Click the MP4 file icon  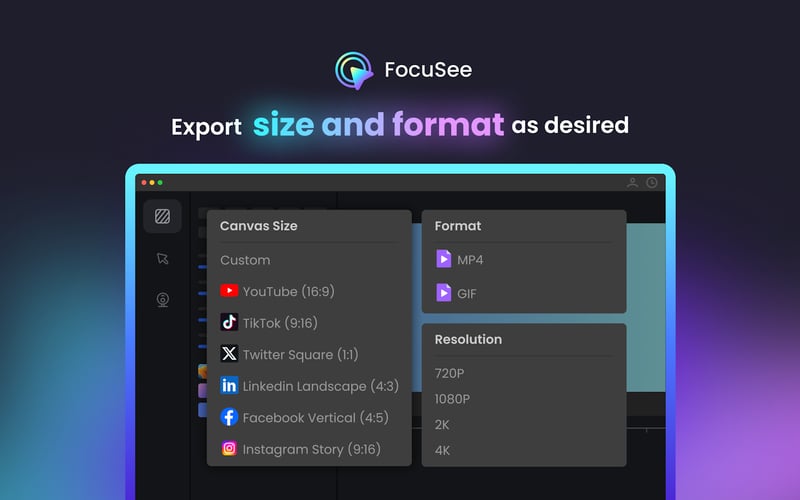pyautogui.click(x=443, y=259)
